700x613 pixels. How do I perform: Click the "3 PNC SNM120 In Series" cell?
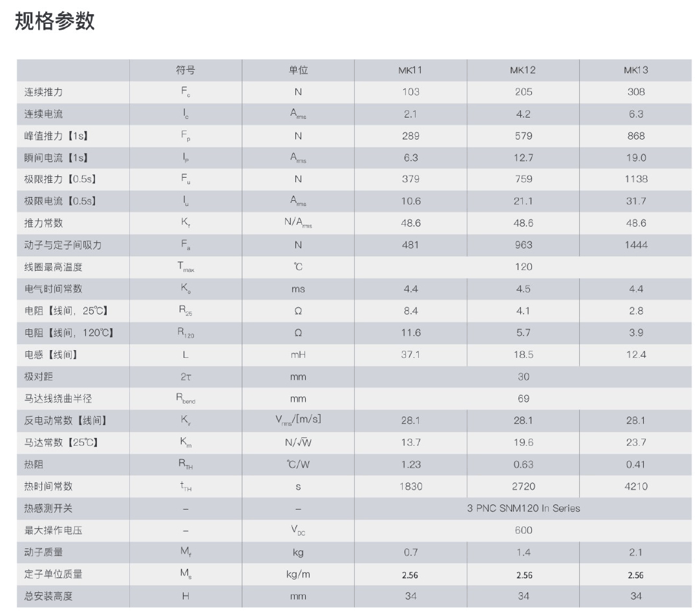coord(524,508)
